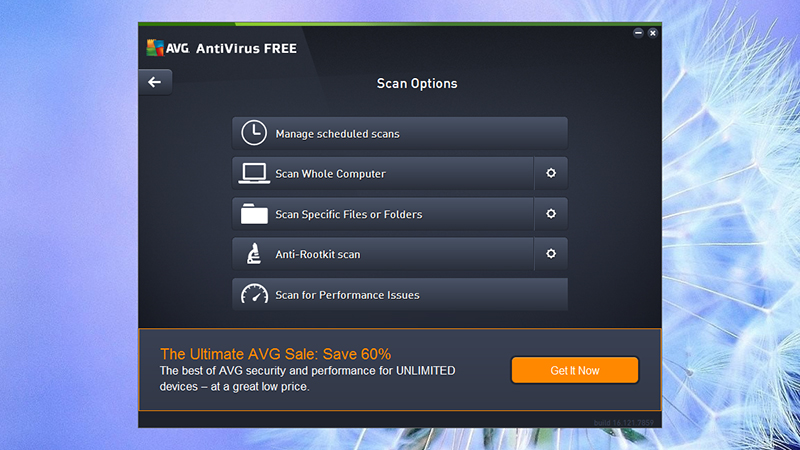This screenshot has width=800, height=450.
Task: Click the folder icon for specific files scan
Action: coord(254,214)
